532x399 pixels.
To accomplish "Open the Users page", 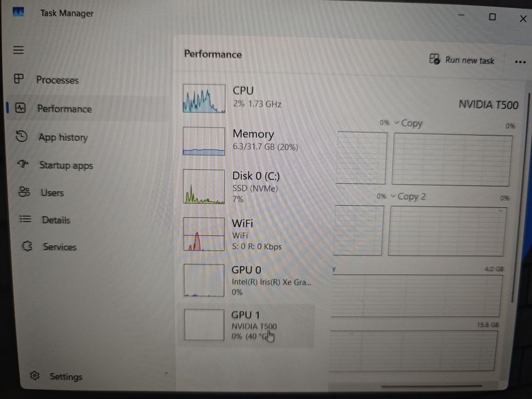I will pos(52,193).
